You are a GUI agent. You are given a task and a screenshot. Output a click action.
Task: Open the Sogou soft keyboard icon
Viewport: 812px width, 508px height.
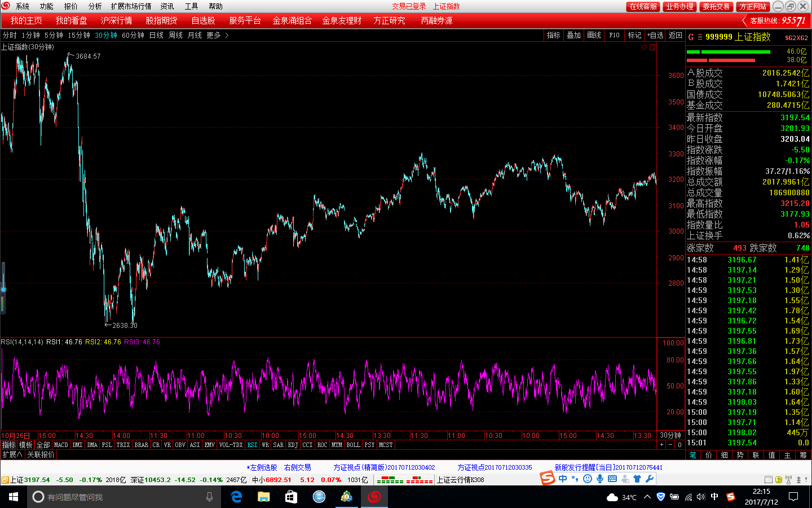click(x=612, y=479)
